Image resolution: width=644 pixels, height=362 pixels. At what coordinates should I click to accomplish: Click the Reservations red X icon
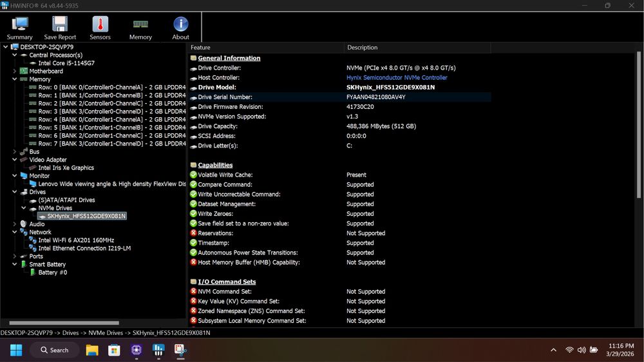tap(193, 233)
